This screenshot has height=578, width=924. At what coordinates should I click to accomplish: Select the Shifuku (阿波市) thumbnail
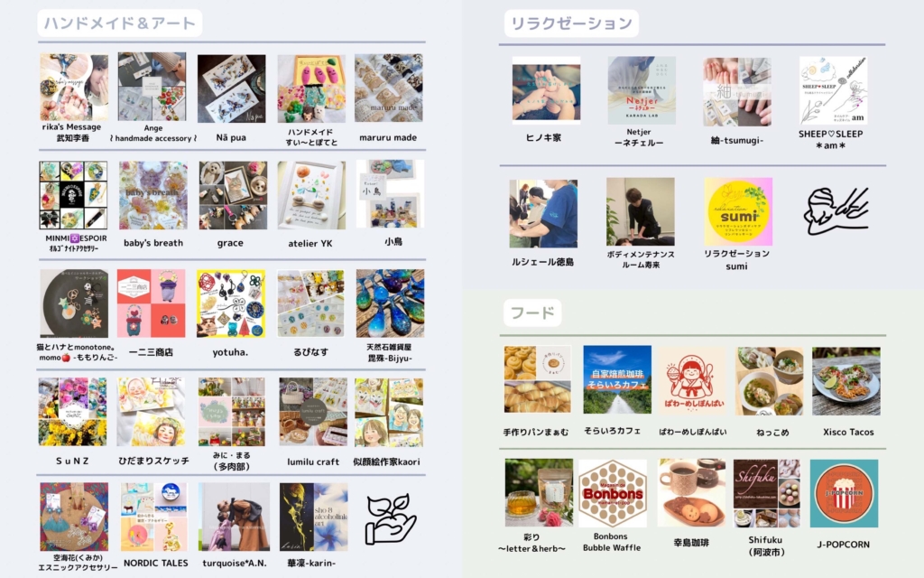(x=767, y=493)
